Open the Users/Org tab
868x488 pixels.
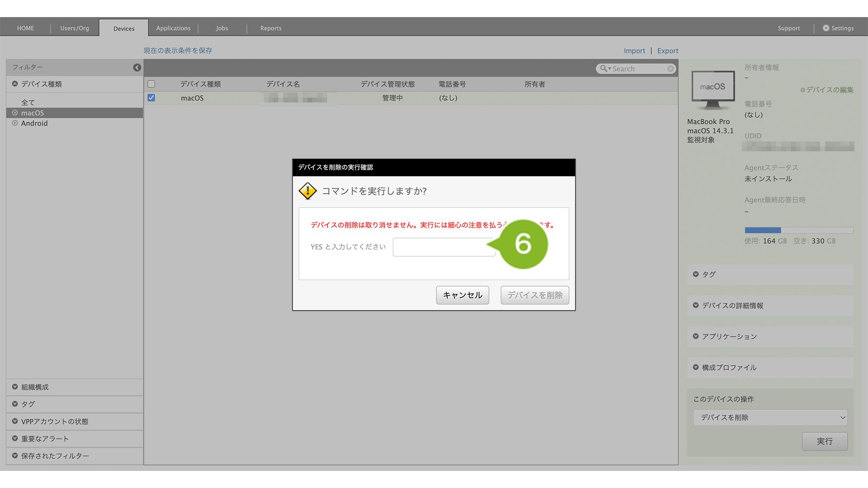tap(75, 28)
